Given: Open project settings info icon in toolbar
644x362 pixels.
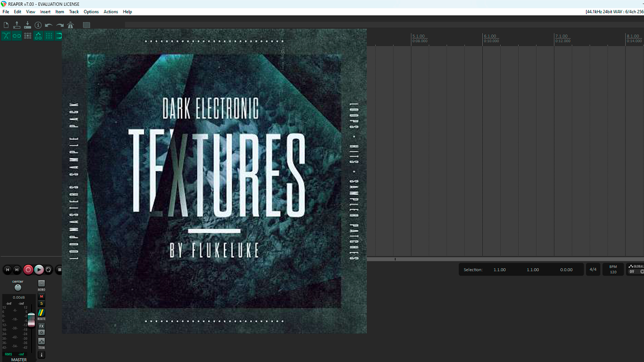Looking at the screenshot, I should pyautogui.click(x=38, y=25).
